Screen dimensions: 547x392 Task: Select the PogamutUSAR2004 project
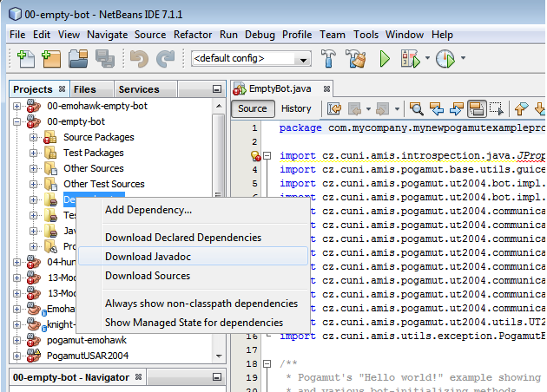click(88, 356)
